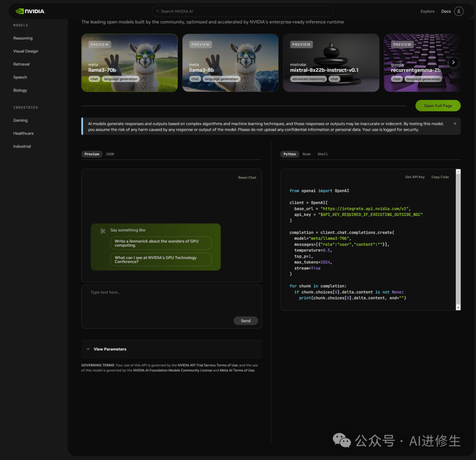Send the chat message

245,321
